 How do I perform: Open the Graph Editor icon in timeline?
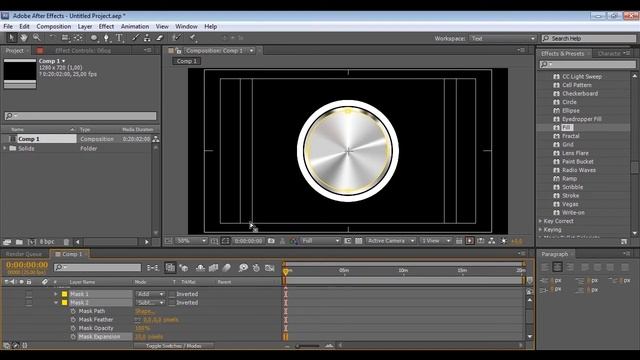[x=270, y=268]
